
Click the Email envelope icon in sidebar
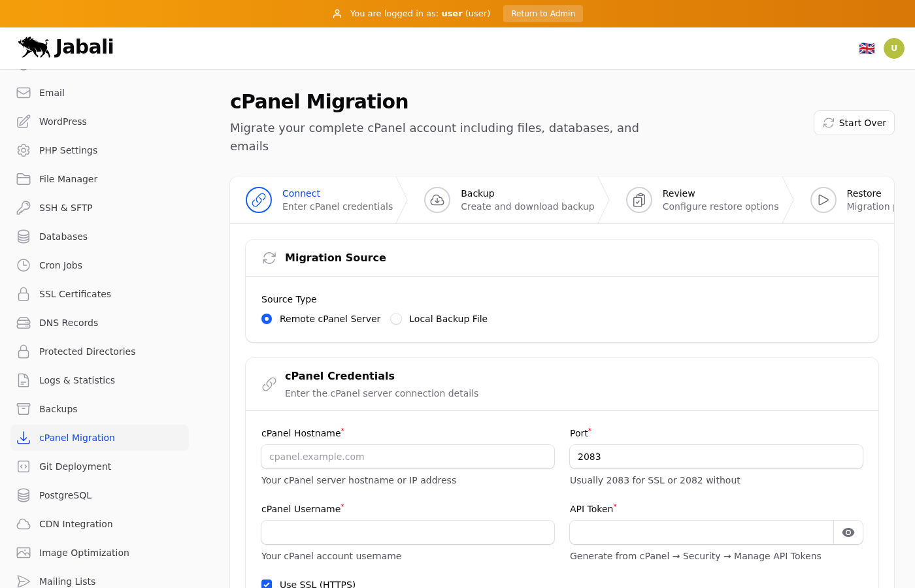pyautogui.click(x=24, y=93)
